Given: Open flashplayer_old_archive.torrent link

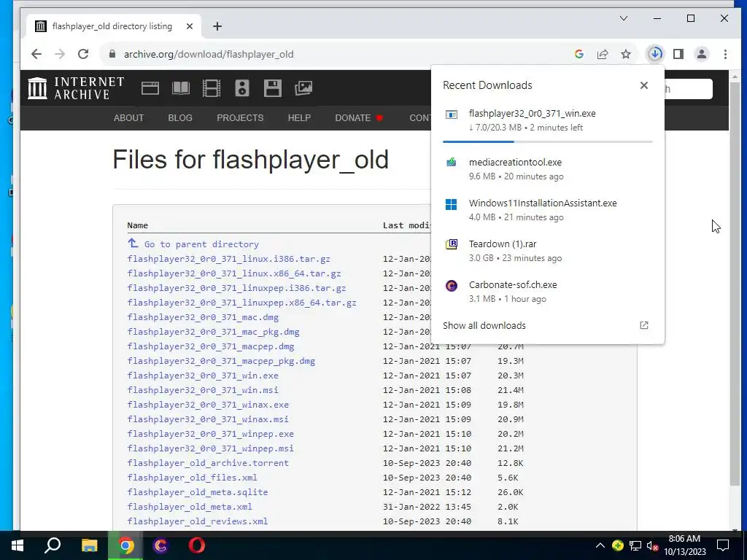Looking at the screenshot, I should 208,463.
